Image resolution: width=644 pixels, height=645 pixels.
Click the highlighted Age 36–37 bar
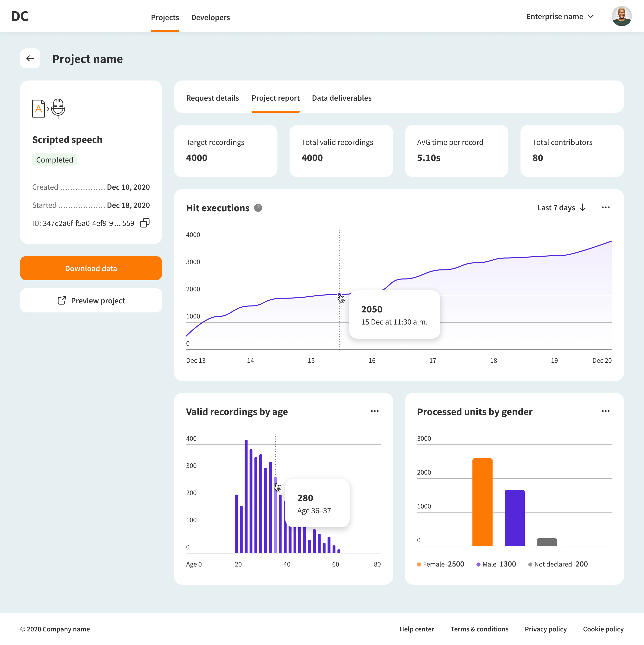[275, 521]
